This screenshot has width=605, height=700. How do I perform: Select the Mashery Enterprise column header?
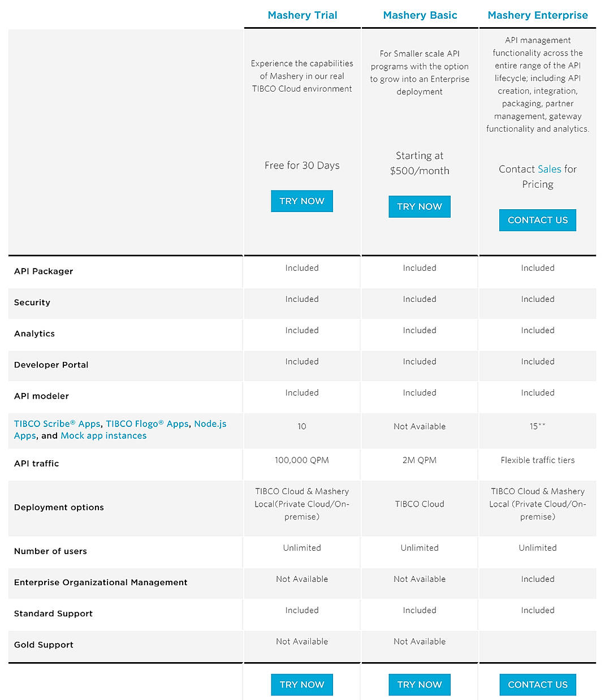(x=537, y=15)
